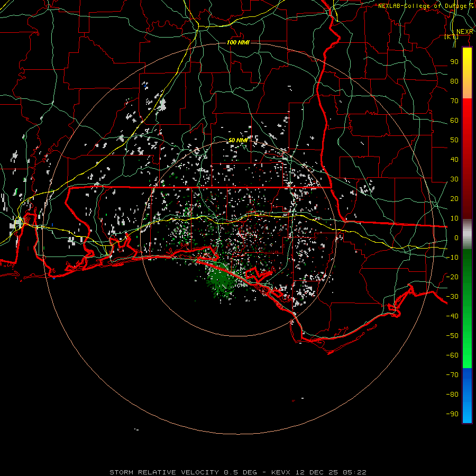Click the 60 value on the velocity scale
Image resolution: width=476 pixels, height=476 pixels.
(x=454, y=121)
